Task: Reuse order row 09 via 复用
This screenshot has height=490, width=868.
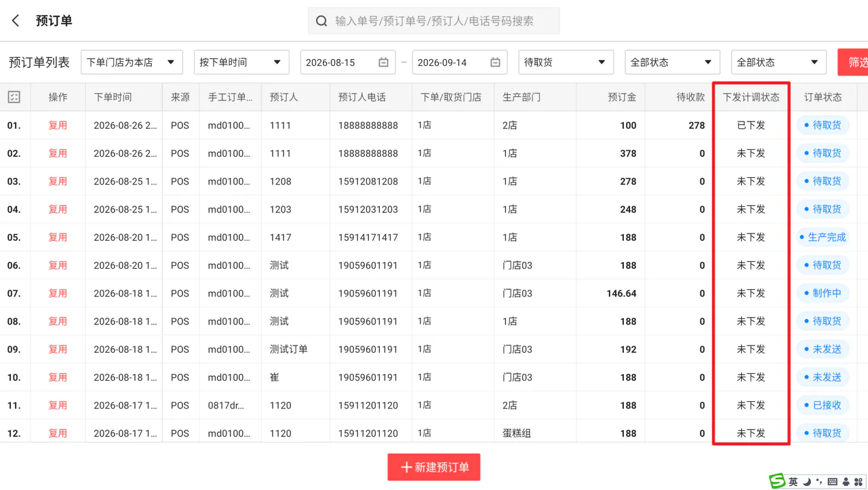Action: tap(58, 350)
